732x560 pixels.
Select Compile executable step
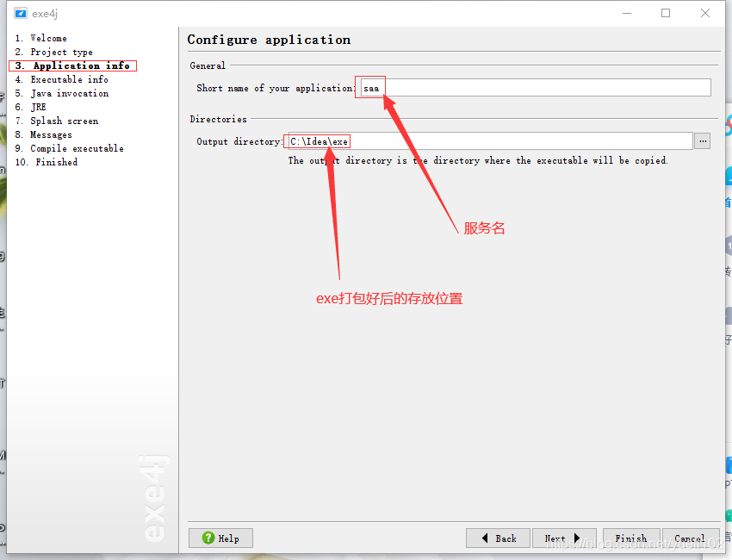click(x=69, y=148)
